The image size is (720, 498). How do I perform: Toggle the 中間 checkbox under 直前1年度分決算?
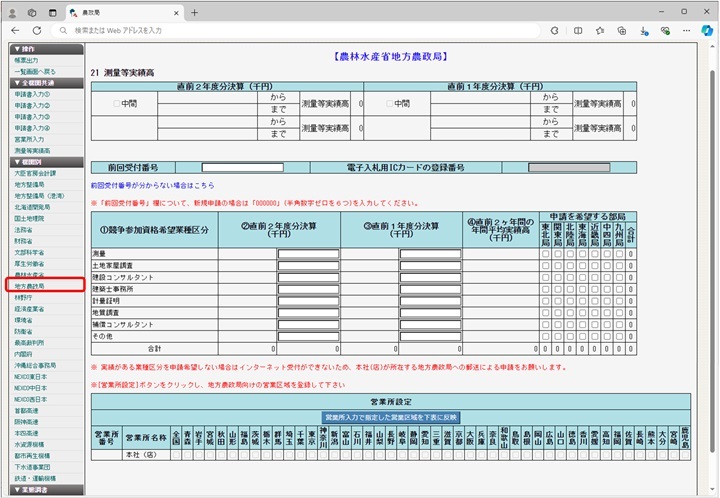pos(389,104)
